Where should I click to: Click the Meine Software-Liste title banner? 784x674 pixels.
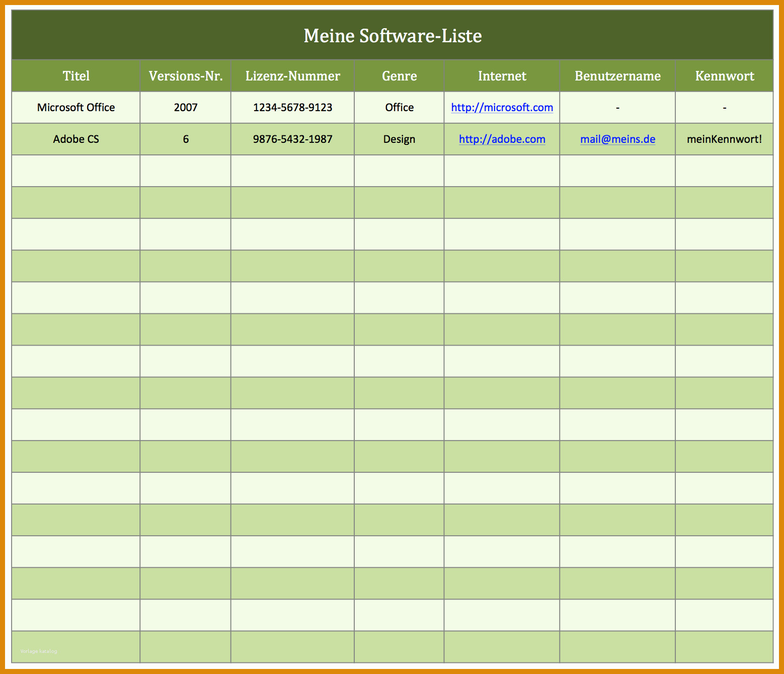[393, 35]
